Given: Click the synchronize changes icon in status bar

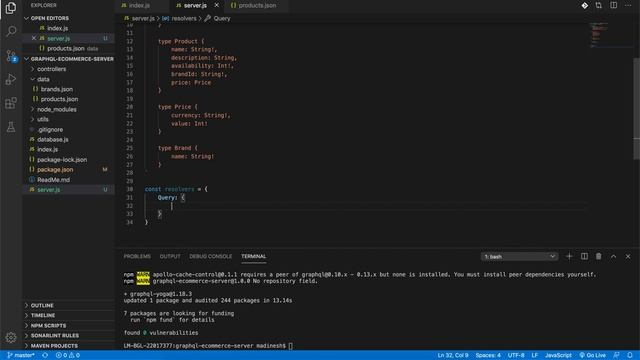Looking at the screenshot, I should tap(45, 355).
